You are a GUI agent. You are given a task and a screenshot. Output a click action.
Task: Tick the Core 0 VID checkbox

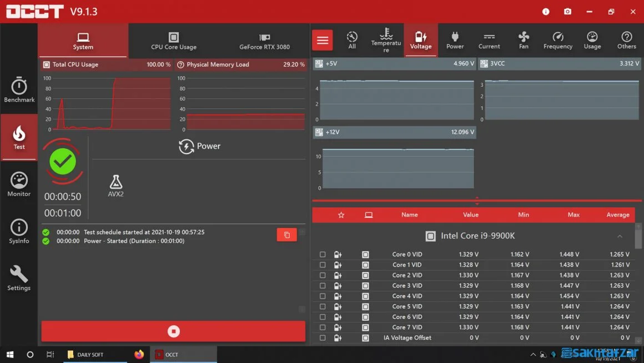point(323,255)
